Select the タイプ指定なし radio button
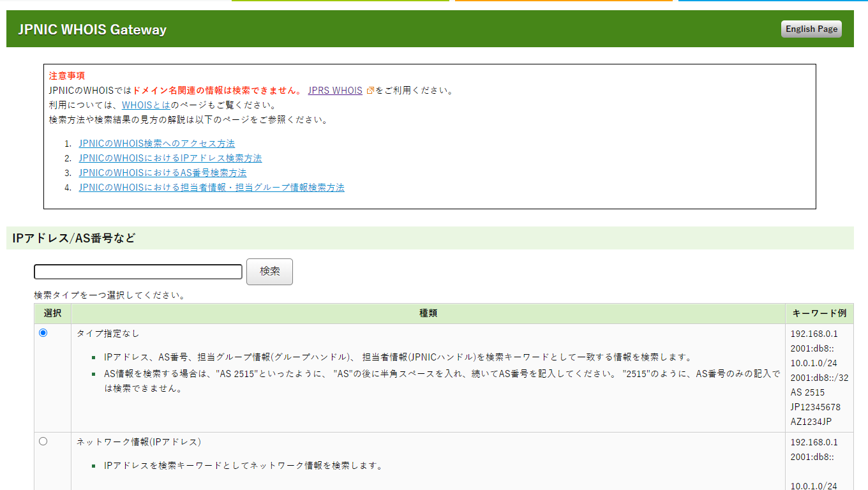Viewport: 868px width, 490px height. [x=43, y=331]
